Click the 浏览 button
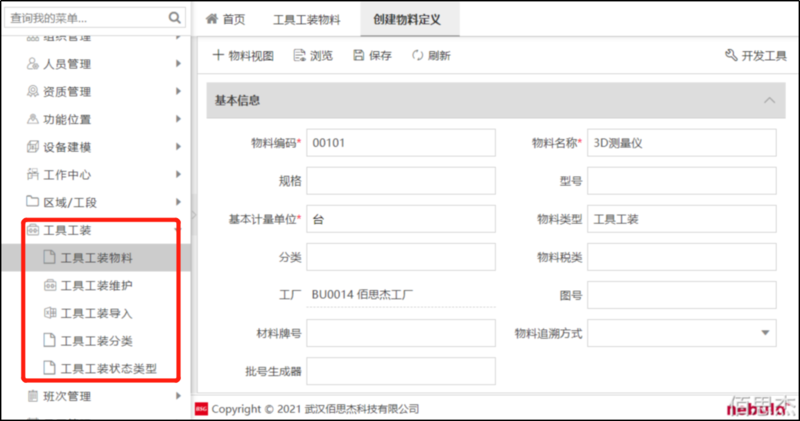The width and height of the screenshot is (800, 421). coord(313,55)
